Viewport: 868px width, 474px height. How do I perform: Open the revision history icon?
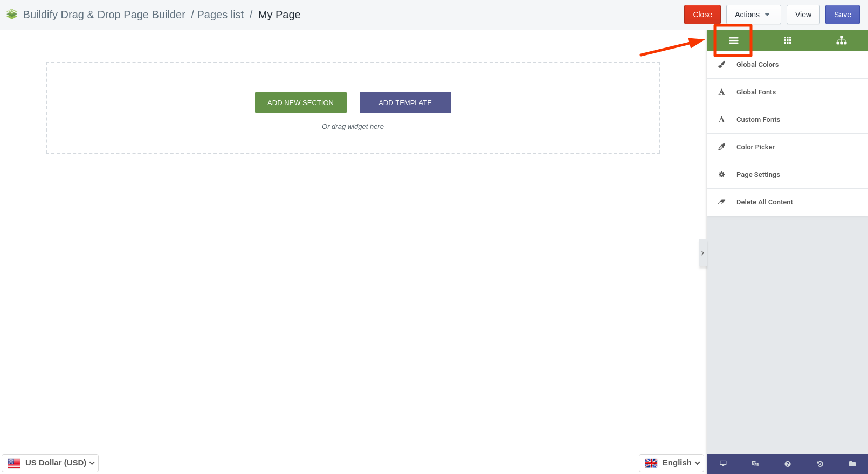[819, 464]
